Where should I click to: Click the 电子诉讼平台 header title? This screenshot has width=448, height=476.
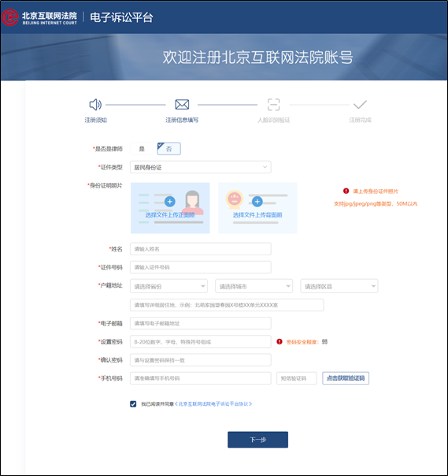121,17
